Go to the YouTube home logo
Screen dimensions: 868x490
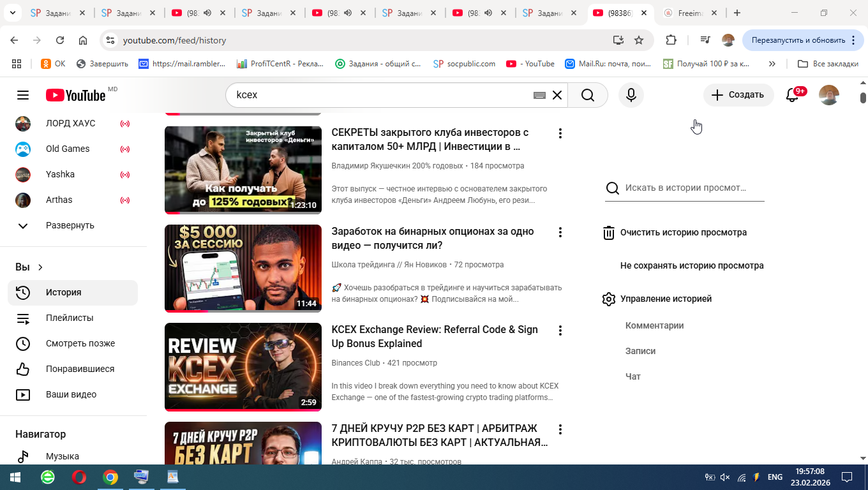[x=75, y=95]
